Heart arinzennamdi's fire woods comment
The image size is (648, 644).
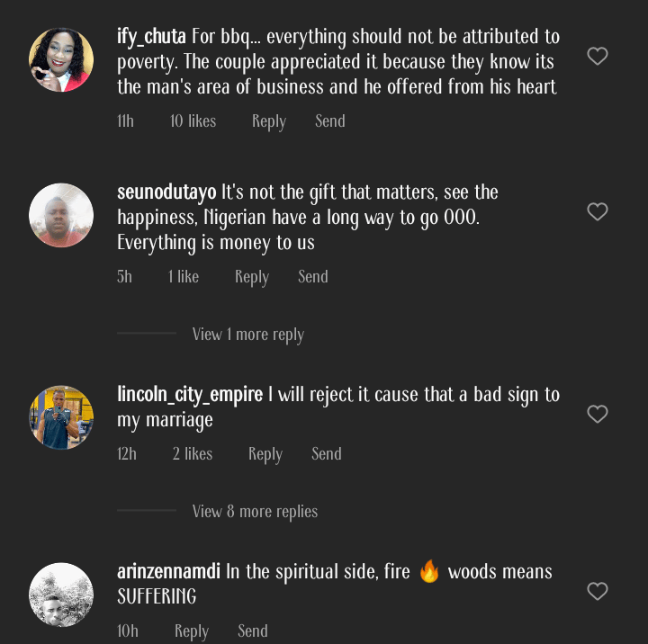coord(598,592)
